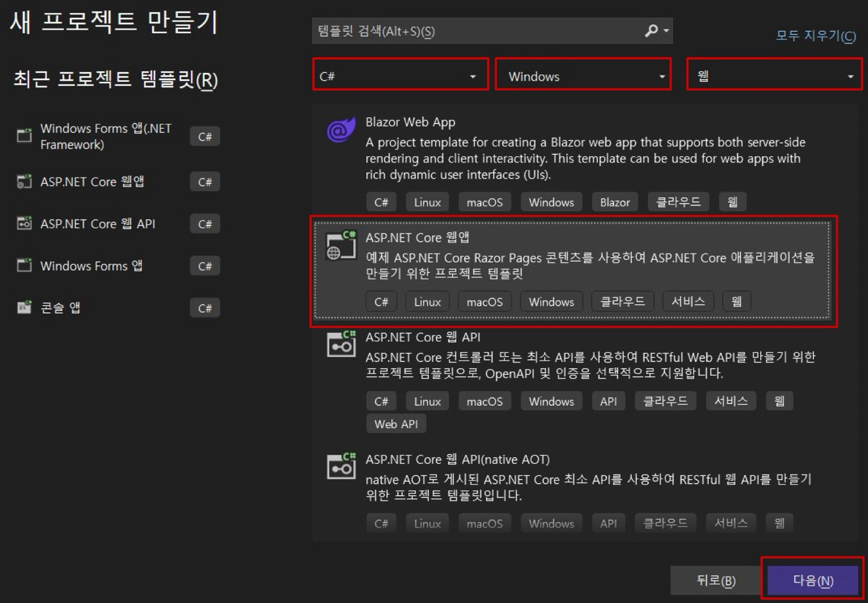868x603 pixels.
Task: Click the Linux tag under Blazor Web App
Action: 427,202
